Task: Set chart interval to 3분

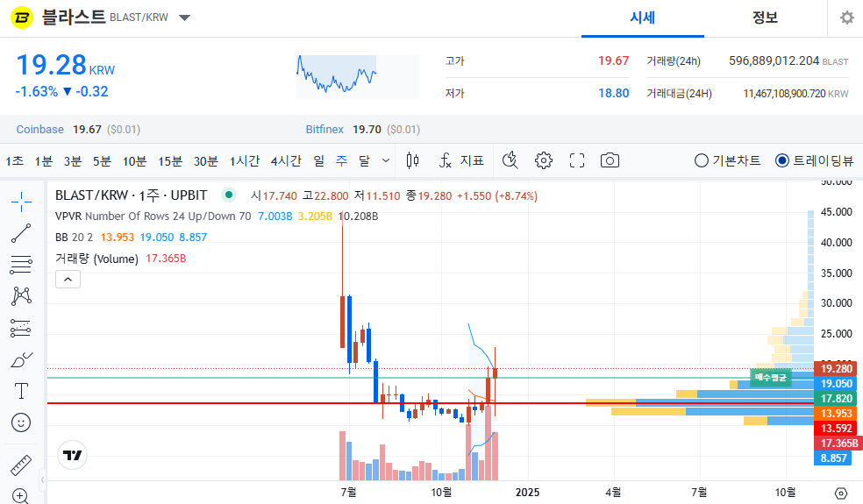Action: tap(73, 160)
